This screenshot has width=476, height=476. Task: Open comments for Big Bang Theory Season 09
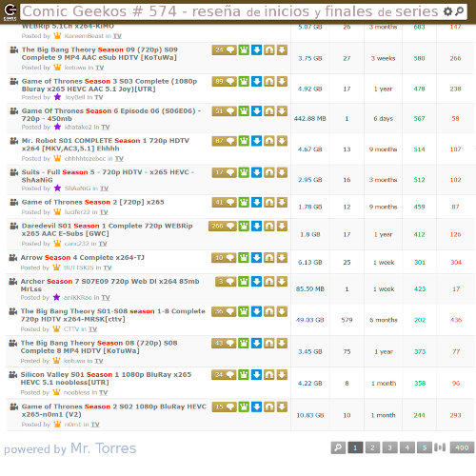point(224,50)
